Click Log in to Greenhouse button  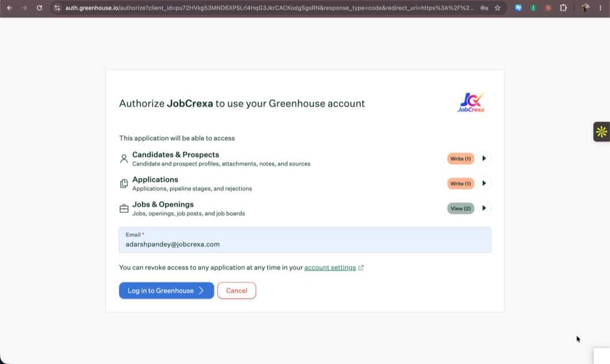point(166,290)
